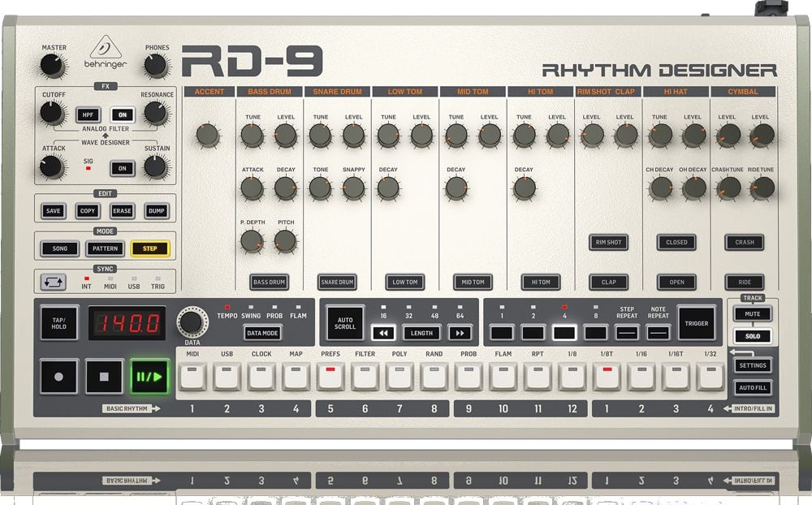Click step key labeled 1/8T
812x505 pixels.
click(607, 377)
